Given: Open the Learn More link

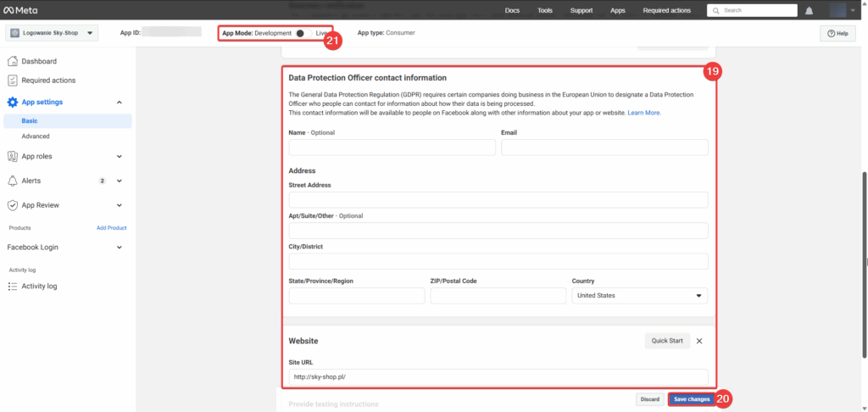Looking at the screenshot, I should tap(644, 113).
